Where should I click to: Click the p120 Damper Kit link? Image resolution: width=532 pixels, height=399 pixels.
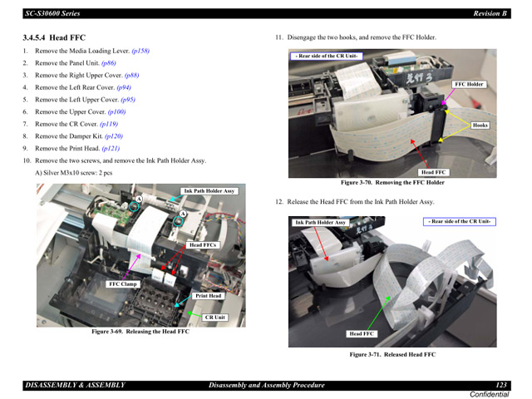tap(115, 136)
